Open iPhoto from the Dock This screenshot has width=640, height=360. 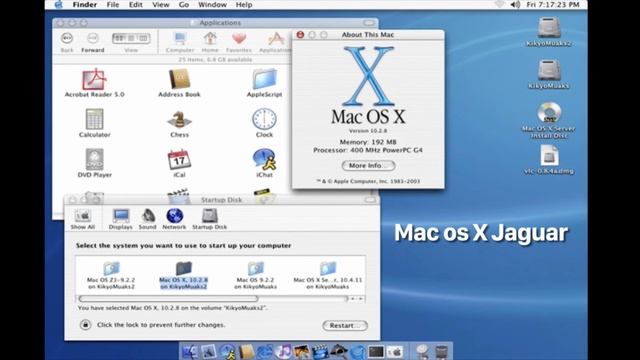pos(302,351)
